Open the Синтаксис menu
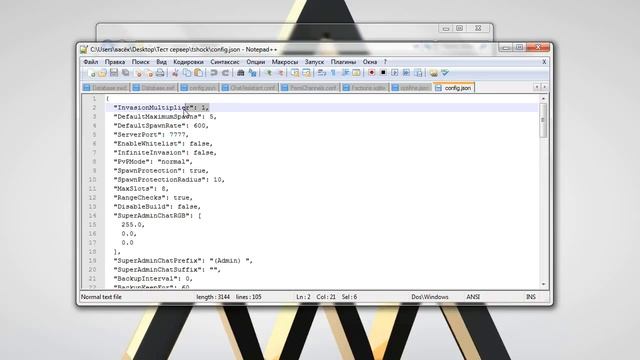Screen dimensions: 640x360 coord(225,62)
